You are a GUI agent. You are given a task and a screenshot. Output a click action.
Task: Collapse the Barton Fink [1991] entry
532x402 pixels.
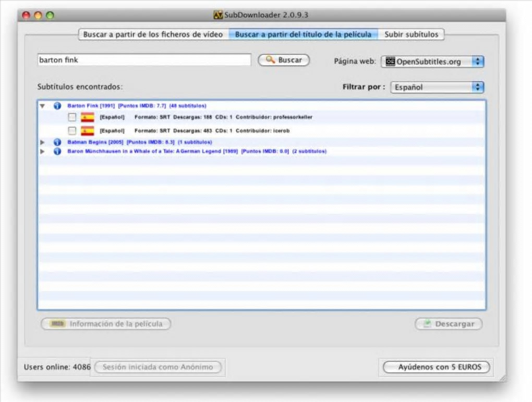point(42,106)
